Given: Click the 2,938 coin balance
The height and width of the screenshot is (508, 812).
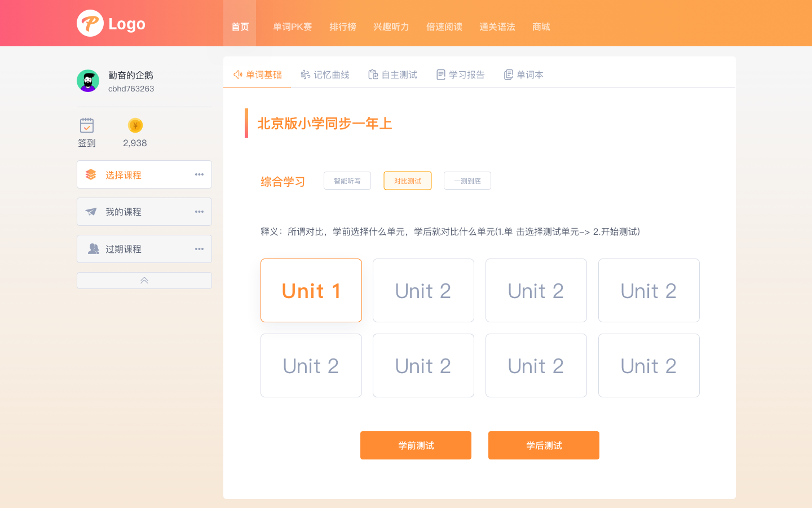Looking at the screenshot, I should point(135,143).
